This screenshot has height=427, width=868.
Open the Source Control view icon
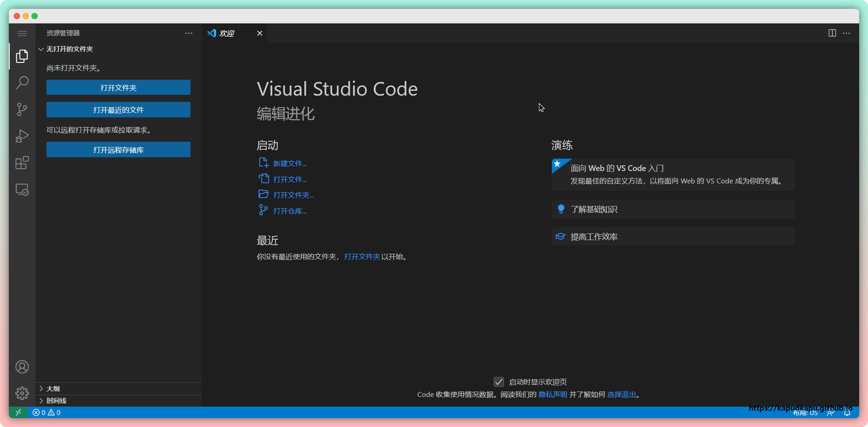click(x=22, y=109)
